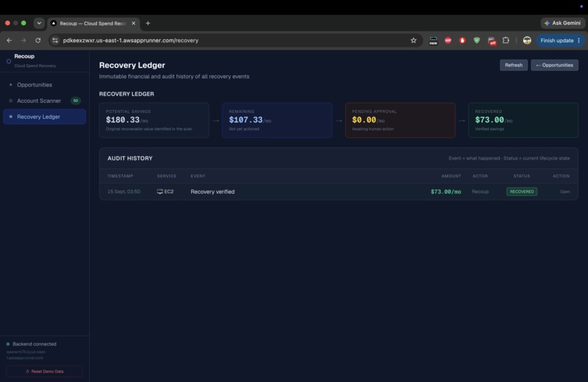Select the Pending Approval $0.00 card

[400, 120]
